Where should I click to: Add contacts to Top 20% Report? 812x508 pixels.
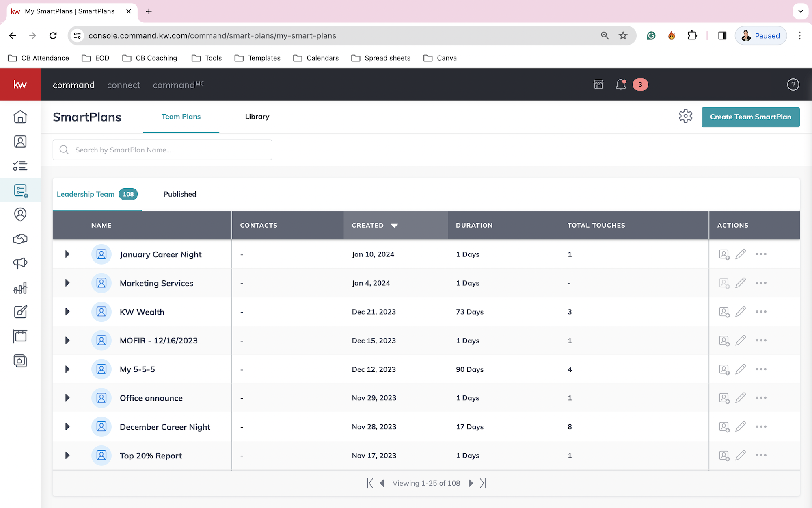click(x=724, y=456)
